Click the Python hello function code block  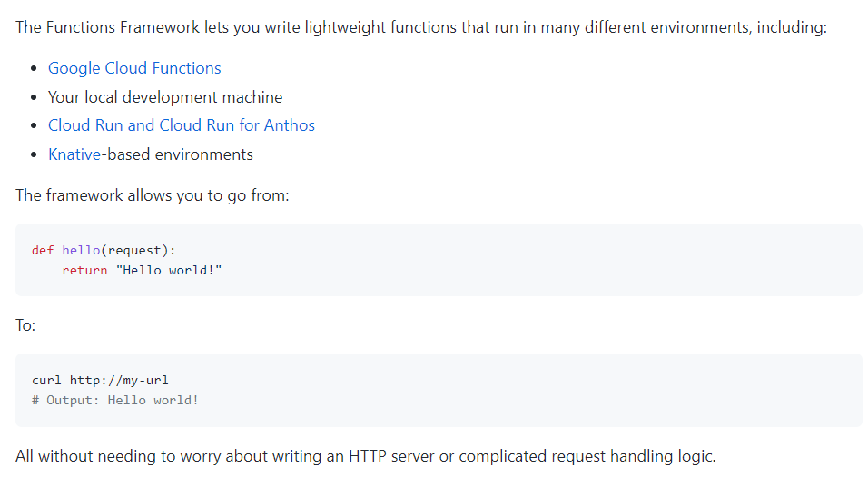tap(439, 260)
